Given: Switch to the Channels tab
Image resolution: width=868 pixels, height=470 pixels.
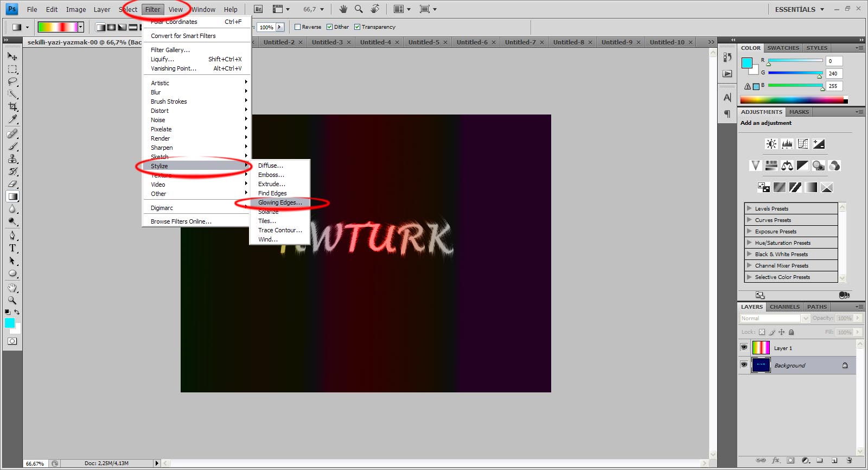Looking at the screenshot, I should pyautogui.click(x=784, y=307).
